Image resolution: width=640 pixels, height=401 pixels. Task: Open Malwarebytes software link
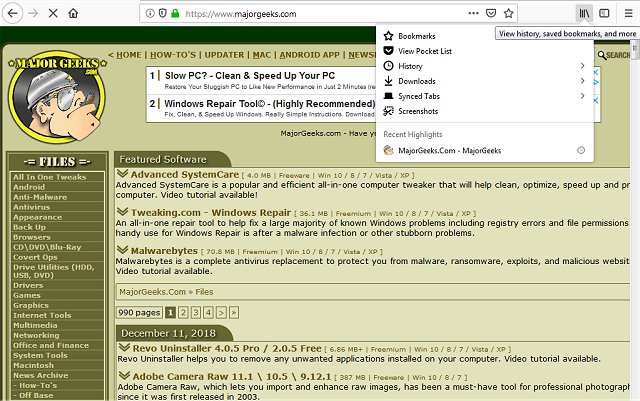[164, 250]
